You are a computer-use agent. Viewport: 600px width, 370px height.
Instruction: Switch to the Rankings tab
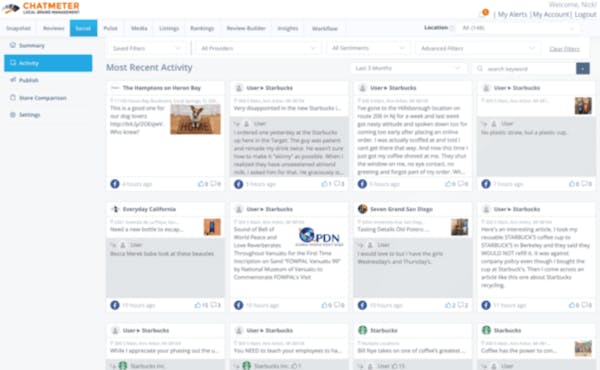point(202,28)
